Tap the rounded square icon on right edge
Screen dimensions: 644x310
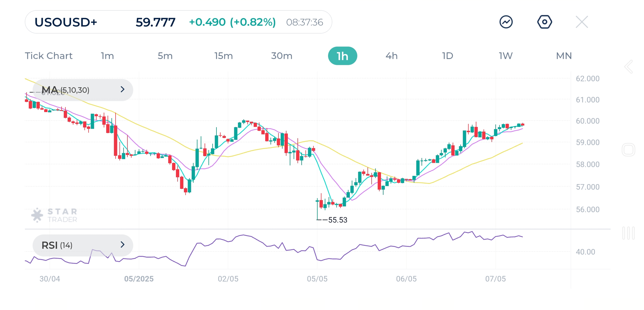(628, 150)
